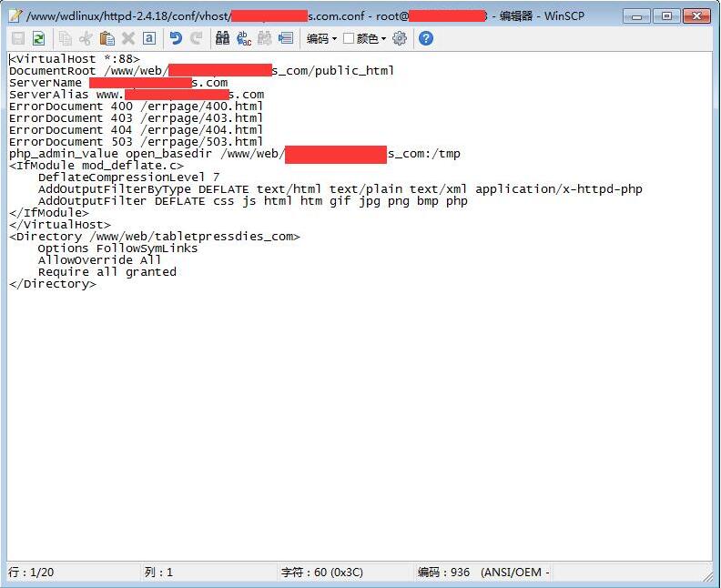Click the Save file toolbar icon
This screenshot has width=721, height=588.
point(18,38)
